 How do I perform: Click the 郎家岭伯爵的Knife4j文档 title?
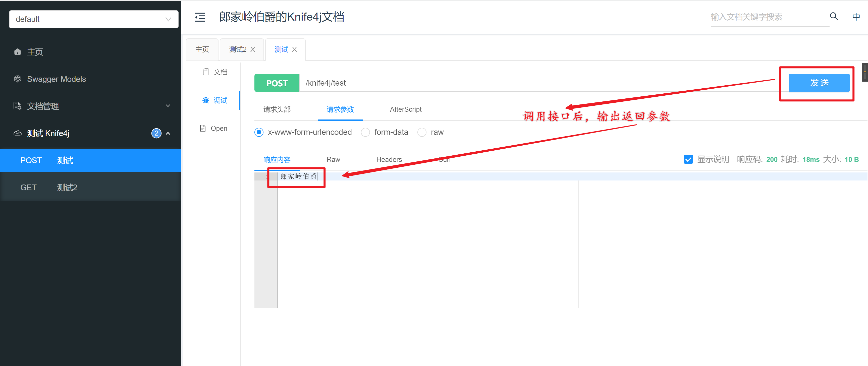[282, 17]
